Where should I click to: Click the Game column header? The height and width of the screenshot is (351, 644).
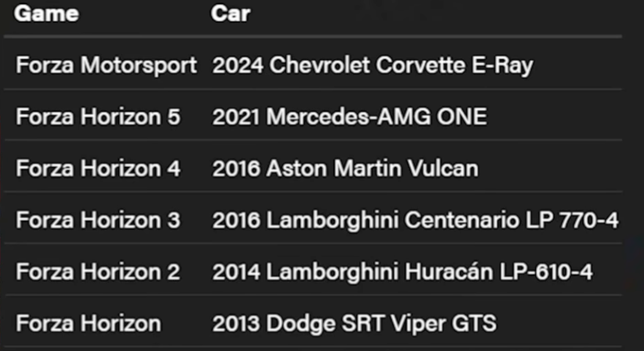pos(46,14)
